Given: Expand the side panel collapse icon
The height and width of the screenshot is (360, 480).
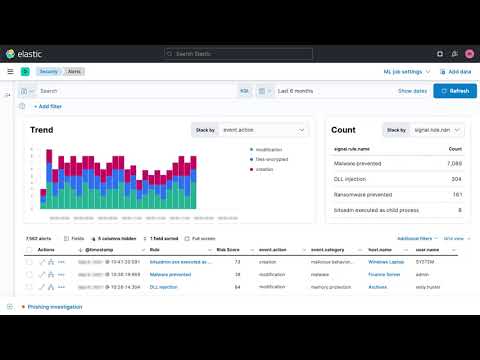Looking at the screenshot, I should click(7, 95).
